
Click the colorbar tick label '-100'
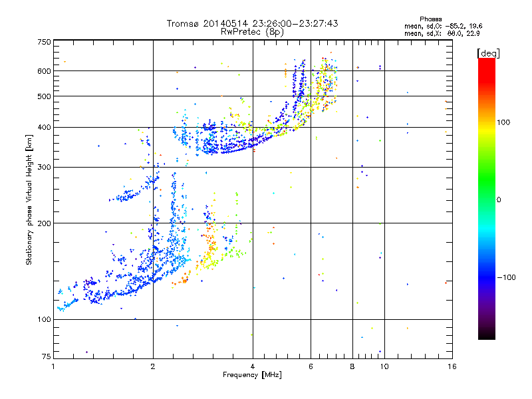pyautogui.click(x=506, y=277)
